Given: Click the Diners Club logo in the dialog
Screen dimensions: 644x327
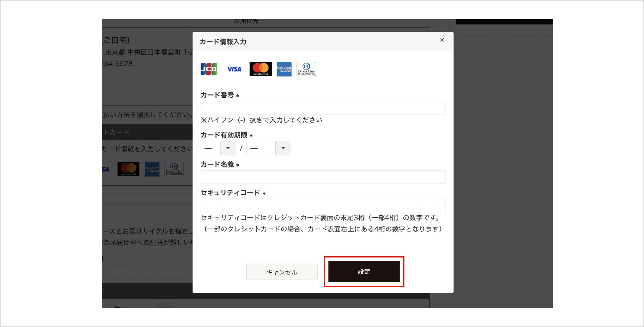Looking at the screenshot, I should (306, 69).
